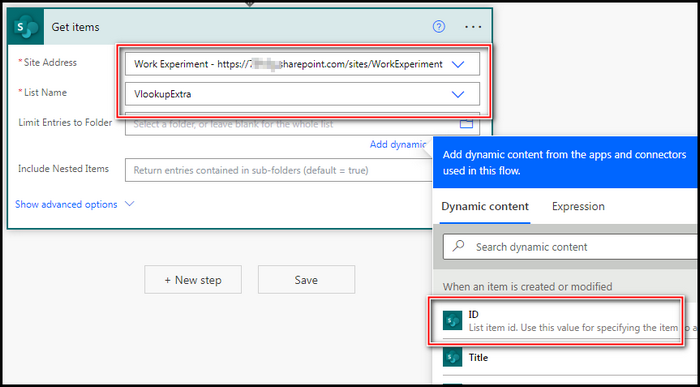700x387 pixels.
Task: Save the flow
Action: [306, 280]
